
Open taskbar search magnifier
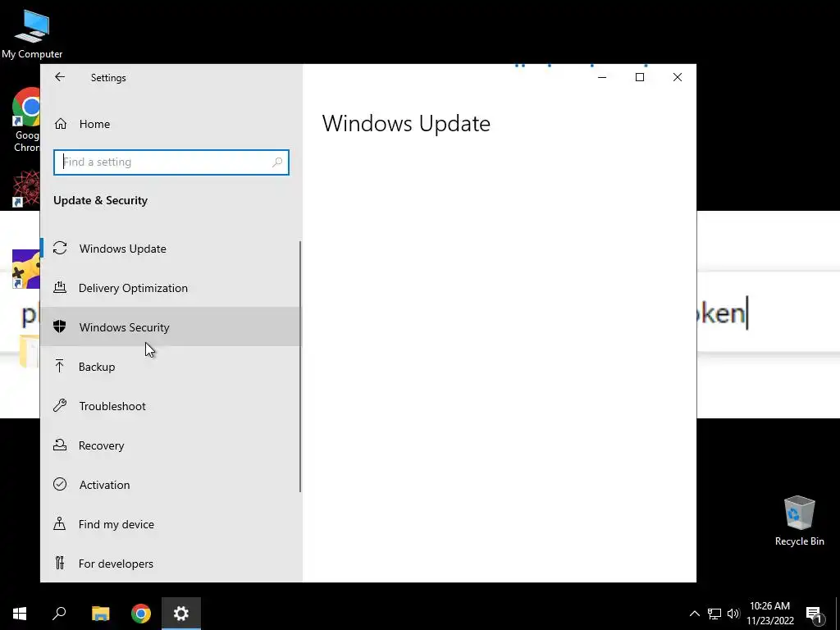[59, 614]
